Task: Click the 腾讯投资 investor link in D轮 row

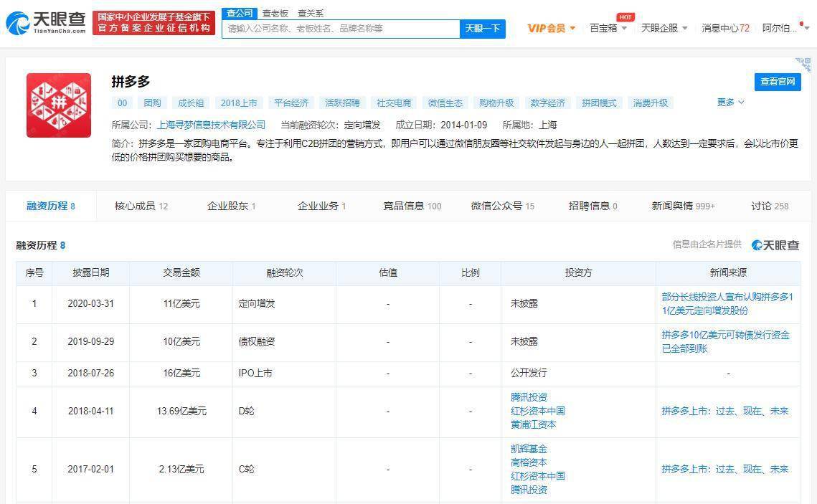Action: pyautogui.click(x=529, y=397)
